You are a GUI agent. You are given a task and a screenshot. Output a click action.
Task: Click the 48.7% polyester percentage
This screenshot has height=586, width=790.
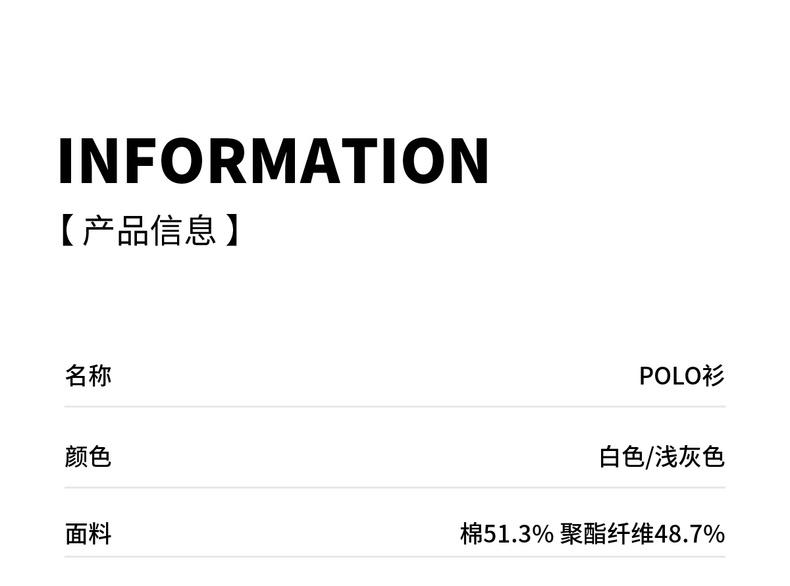pos(689,534)
